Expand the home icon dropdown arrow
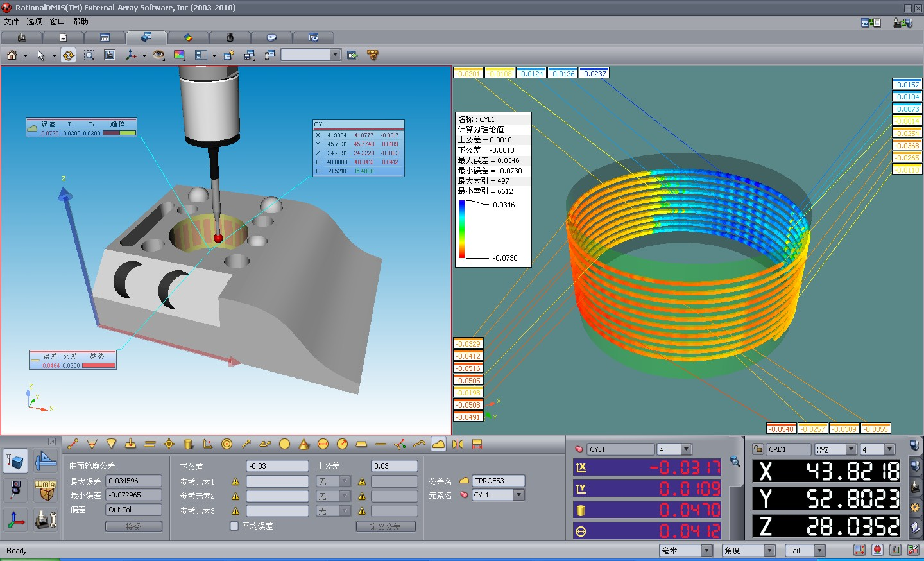 click(25, 56)
